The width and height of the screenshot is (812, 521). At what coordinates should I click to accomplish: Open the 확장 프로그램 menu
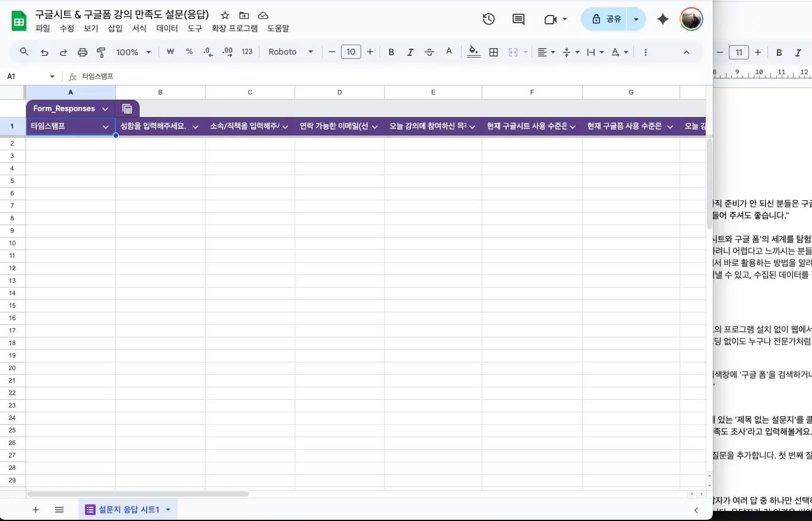[x=235, y=28]
